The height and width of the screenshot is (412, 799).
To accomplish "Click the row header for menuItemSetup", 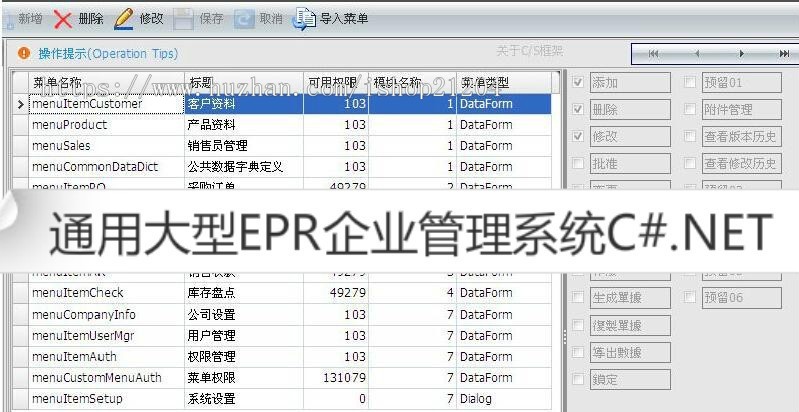I will coord(21,399).
